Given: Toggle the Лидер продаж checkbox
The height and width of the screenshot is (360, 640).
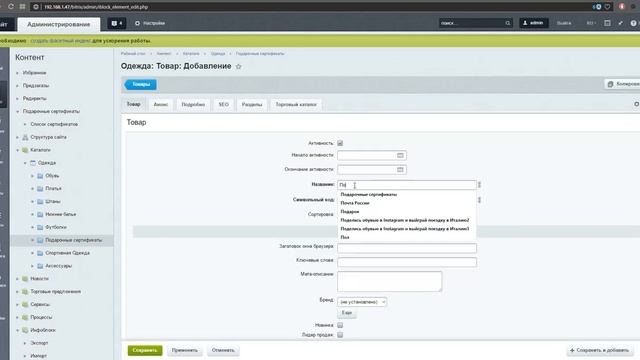Looking at the screenshot, I should pyautogui.click(x=340, y=335).
